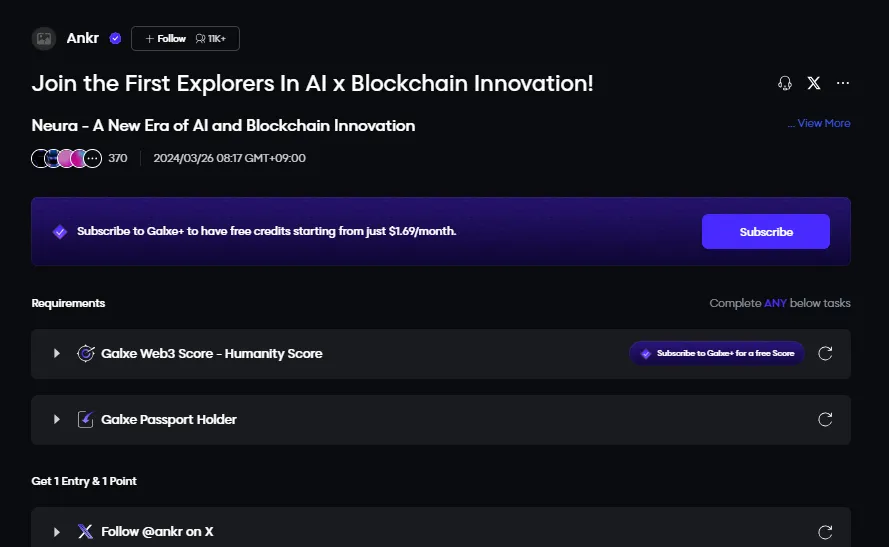Image resolution: width=889 pixels, height=547 pixels.
Task: Click the Ankr verified badge icon
Action: coord(115,39)
